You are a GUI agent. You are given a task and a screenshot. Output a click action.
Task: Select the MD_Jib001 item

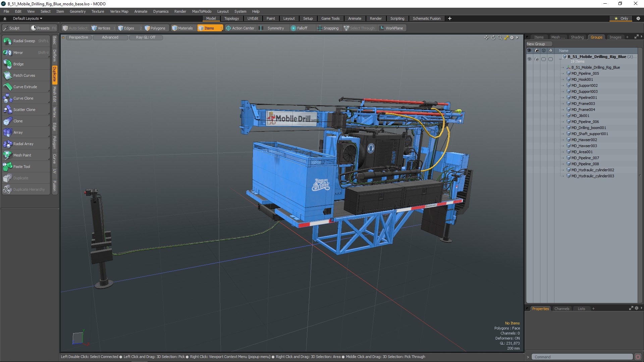click(580, 116)
